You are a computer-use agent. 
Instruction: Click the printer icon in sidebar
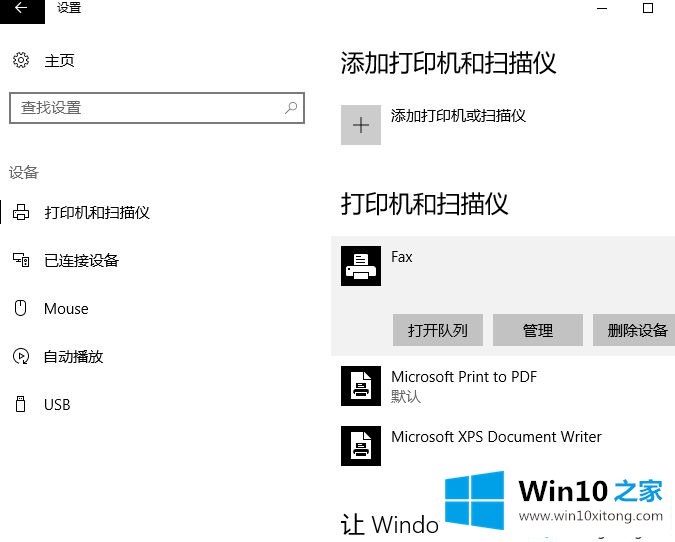coord(21,212)
